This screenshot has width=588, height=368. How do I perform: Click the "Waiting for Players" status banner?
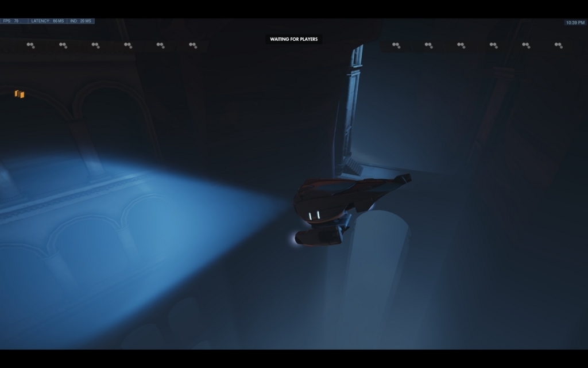(293, 39)
